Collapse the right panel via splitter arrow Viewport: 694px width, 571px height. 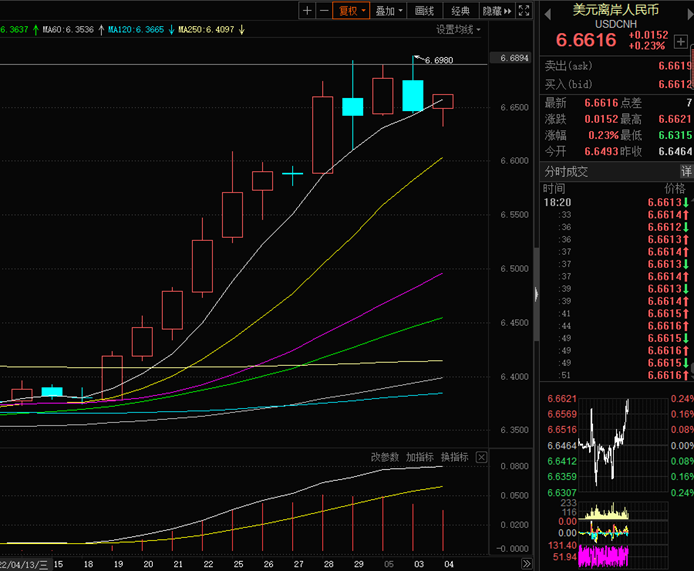(536, 294)
